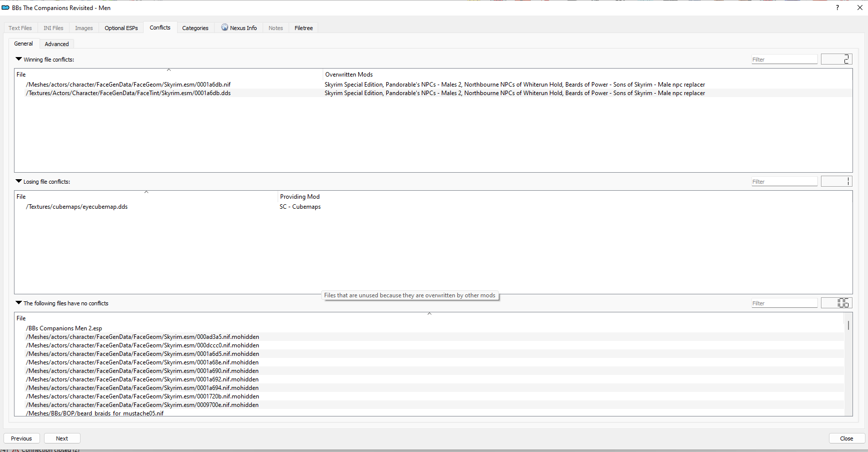This screenshot has width=868, height=452.
Task: Click the winning conflicts count display
Action: tap(836, 60)
